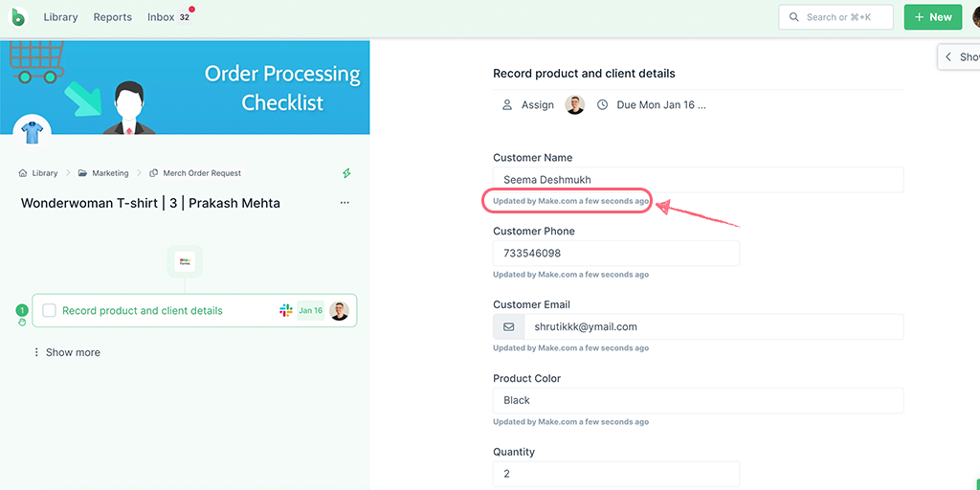Viewport: 980px width, 490px height.
Task: Open the three-dots menu beside checklist title
Action: [x=345, y=203]
